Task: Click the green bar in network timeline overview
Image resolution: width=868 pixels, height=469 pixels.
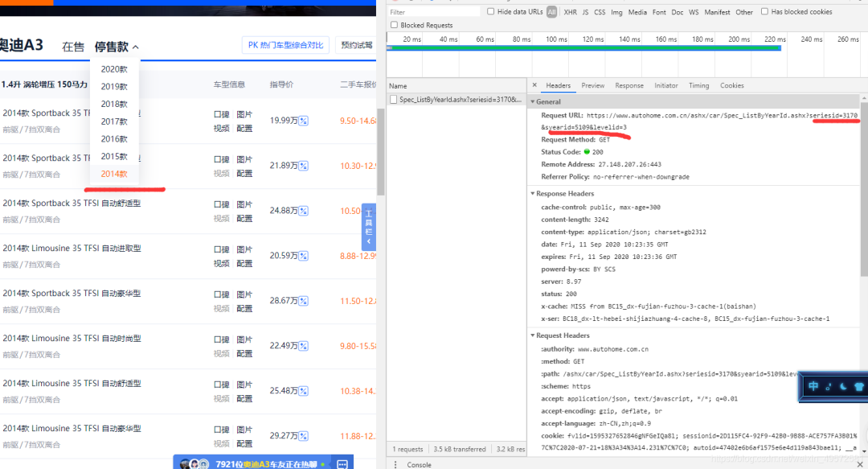Action: (x=584, y=48)
